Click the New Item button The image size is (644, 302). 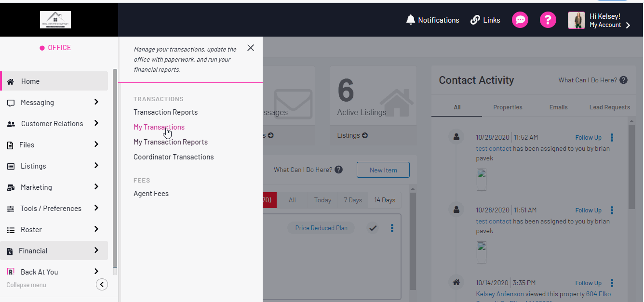click(x=383, y=170)
